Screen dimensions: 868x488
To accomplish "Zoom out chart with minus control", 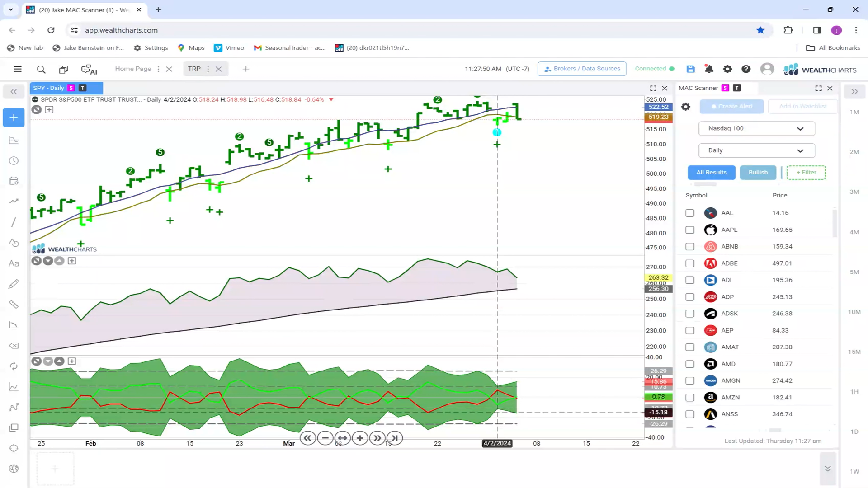I will click(x=325, y=438).
